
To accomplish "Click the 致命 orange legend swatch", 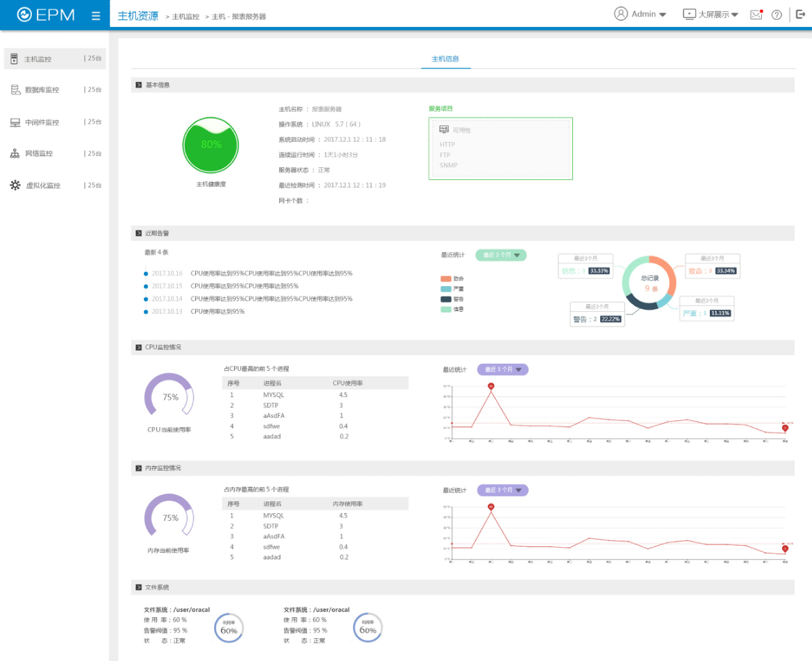I will pyautogui.click(x=445, y=278).
